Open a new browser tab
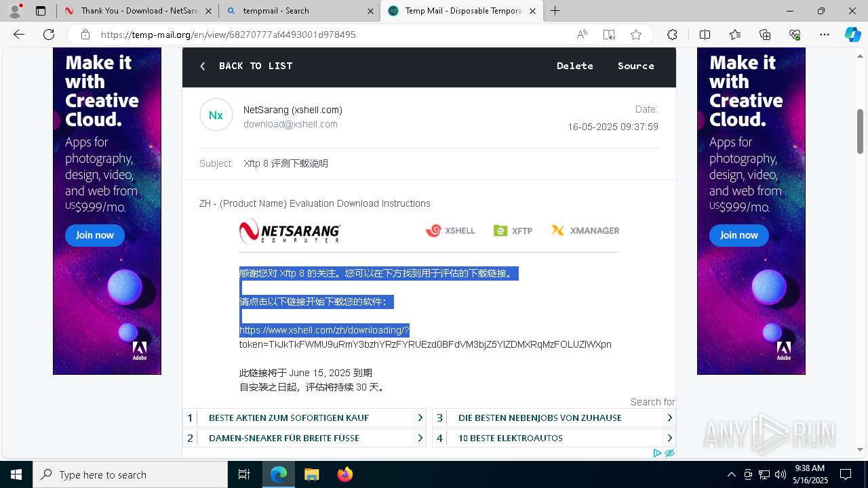This screenshot has width=868, height=488. (555, 11)
